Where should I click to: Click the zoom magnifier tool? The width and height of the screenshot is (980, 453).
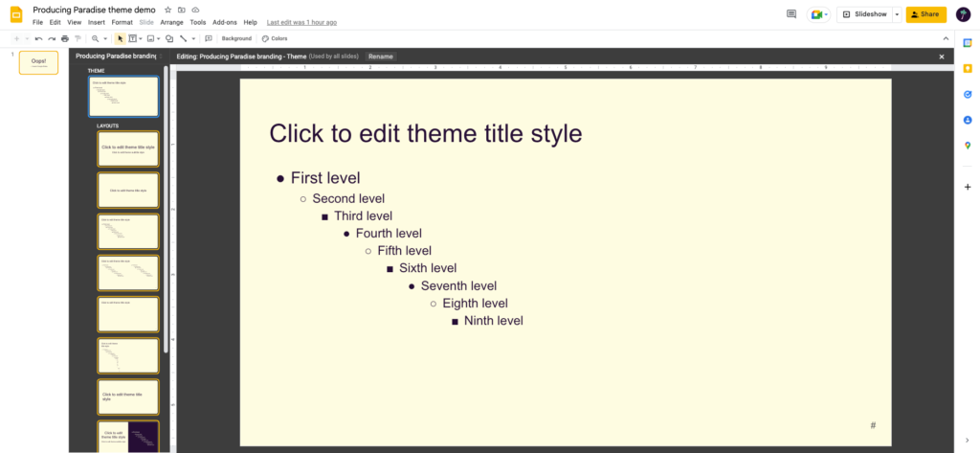tap(96, 39)
